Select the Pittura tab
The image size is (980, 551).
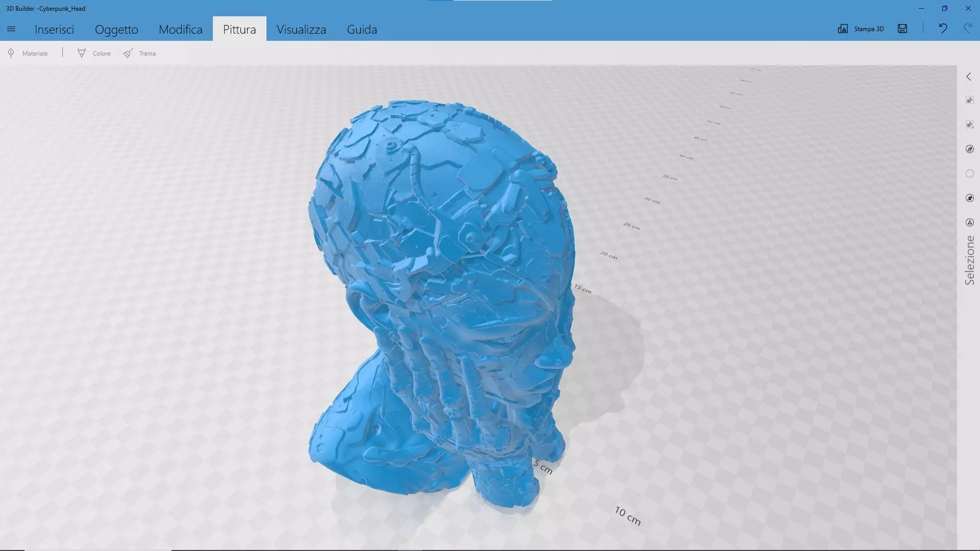click(239, 29)
